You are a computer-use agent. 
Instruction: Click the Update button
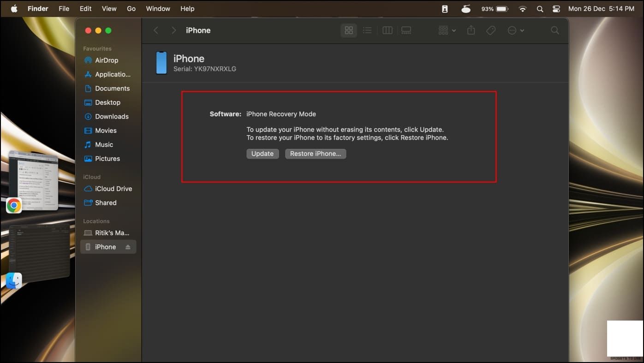point(262,154)
